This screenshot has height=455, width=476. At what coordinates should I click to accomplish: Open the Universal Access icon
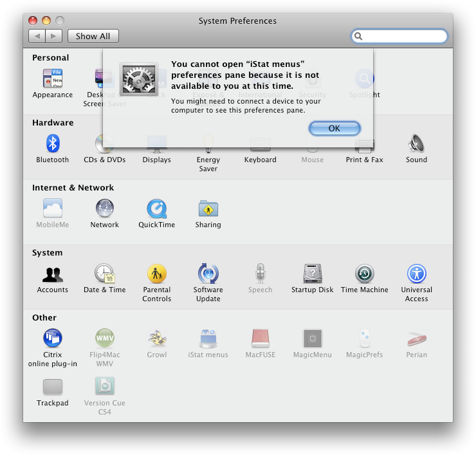417,274
